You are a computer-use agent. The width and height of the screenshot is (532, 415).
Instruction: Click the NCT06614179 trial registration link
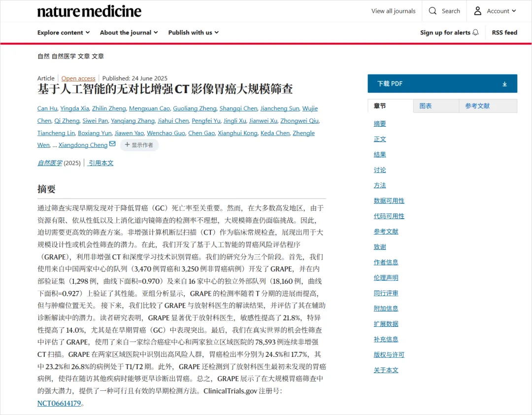(58, 403)
